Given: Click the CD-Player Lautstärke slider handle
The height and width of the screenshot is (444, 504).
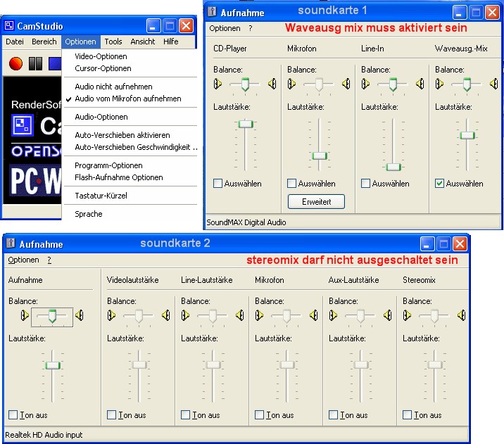Looking at the screenshot, I should click(246, 124).
